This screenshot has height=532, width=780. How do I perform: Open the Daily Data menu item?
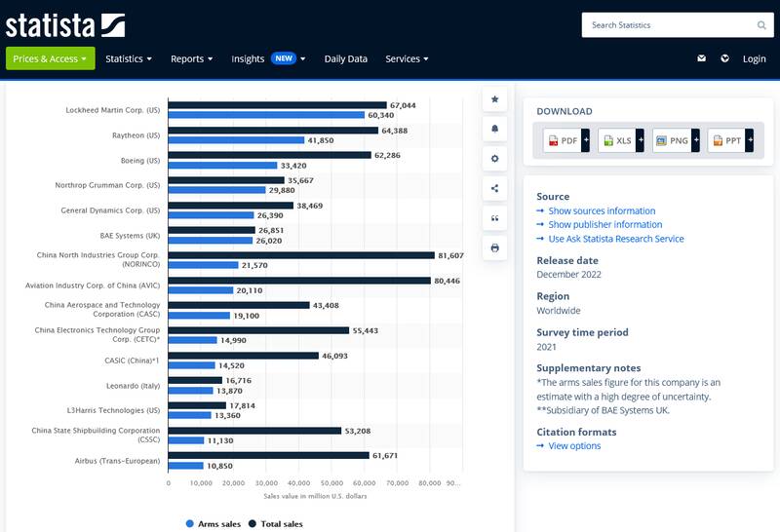(345, 58)
